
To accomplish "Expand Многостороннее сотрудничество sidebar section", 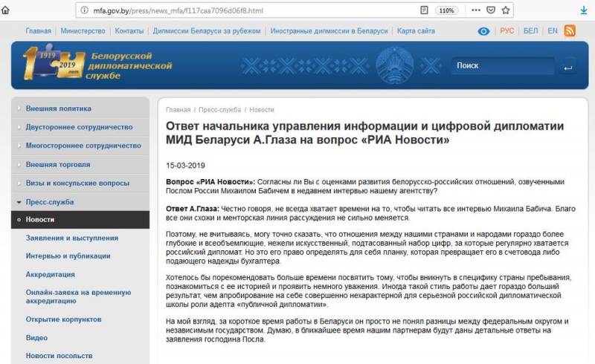I will 83,146.
